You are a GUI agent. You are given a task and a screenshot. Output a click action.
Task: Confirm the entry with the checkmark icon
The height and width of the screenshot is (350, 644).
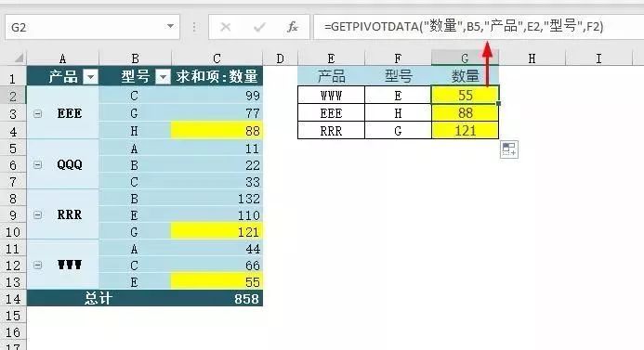[x=259, y=27]
